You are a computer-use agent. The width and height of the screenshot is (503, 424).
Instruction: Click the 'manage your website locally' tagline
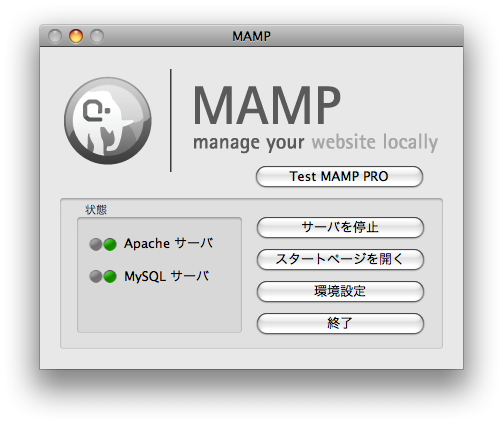(315, 142)
